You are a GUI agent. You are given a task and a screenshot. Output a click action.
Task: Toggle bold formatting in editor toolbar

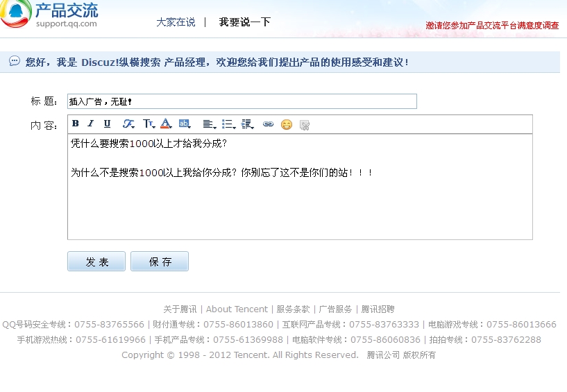(x=75, y=123)
